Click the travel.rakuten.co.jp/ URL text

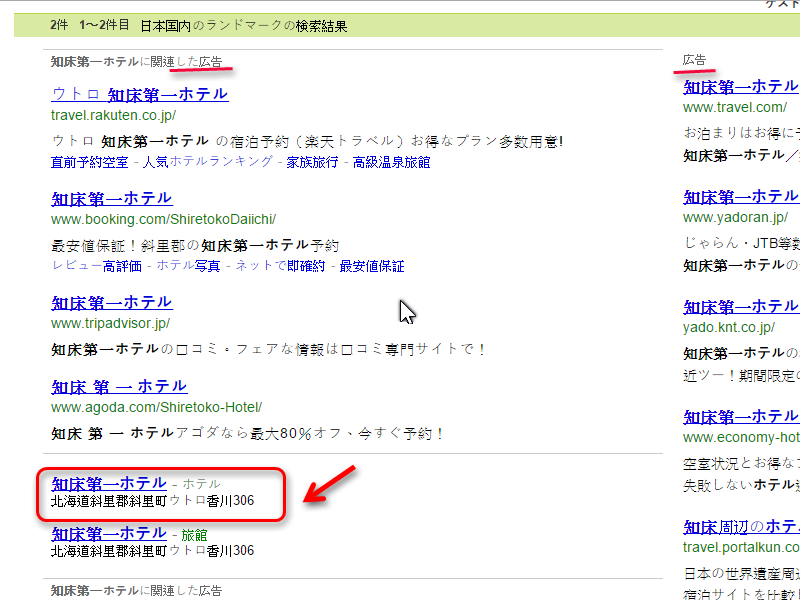point(113,115)
